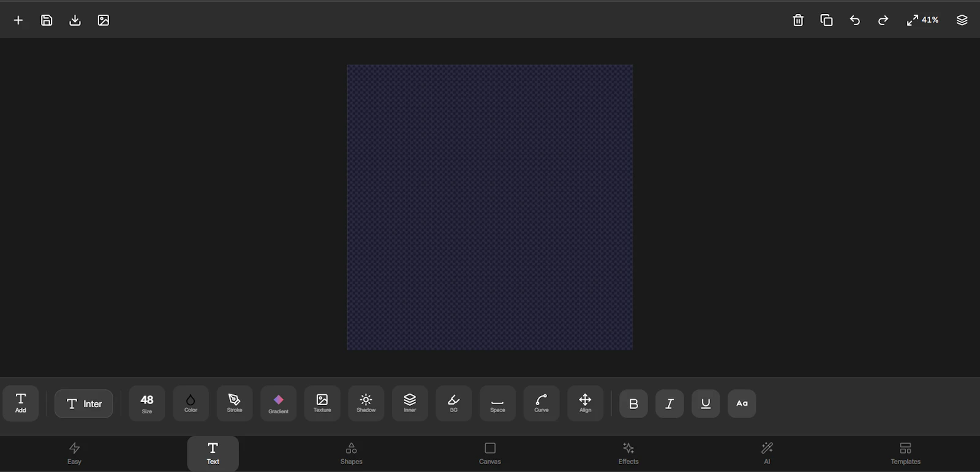The image size is (980, 472).
Task: Add a new text element
Action: coord(21,403)
